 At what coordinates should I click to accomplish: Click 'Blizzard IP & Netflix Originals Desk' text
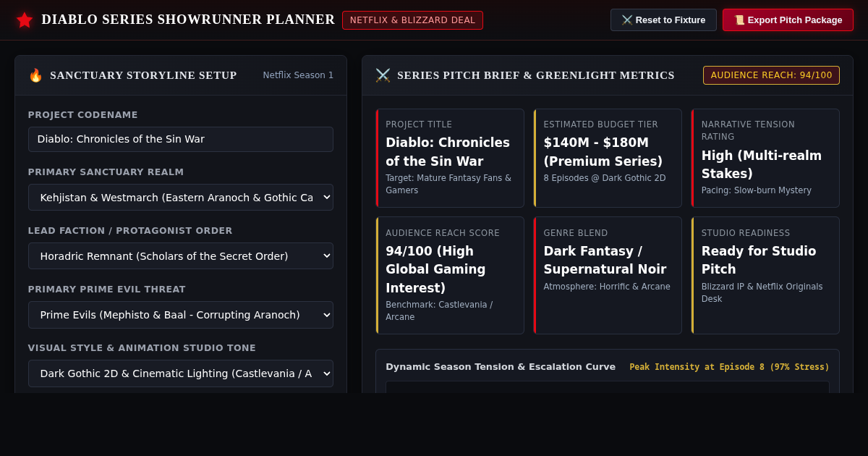point(762,292)
